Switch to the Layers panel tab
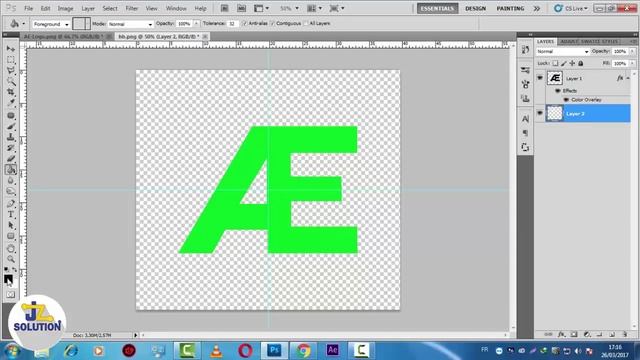The image size is (640, 360). [545, 42]
